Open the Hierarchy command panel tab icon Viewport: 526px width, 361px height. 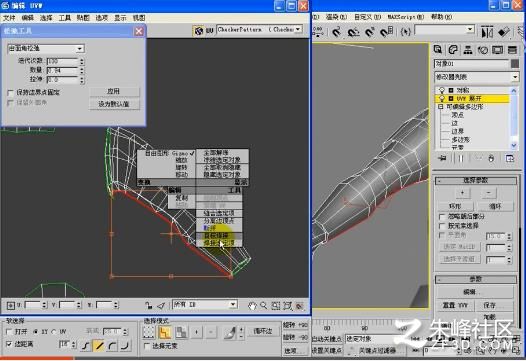click(x=468, y=50)
